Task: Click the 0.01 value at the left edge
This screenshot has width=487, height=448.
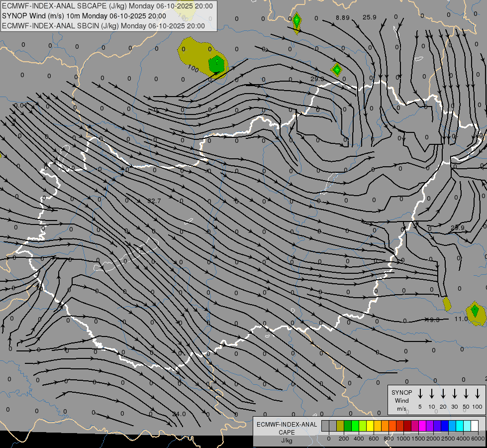Action: coord(20,106)
